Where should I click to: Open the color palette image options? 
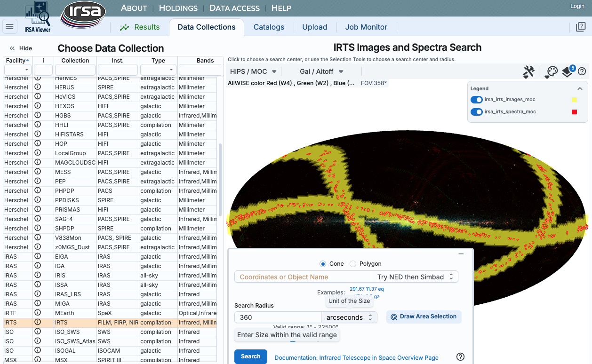pyautogui.click(x=551, y=71)
